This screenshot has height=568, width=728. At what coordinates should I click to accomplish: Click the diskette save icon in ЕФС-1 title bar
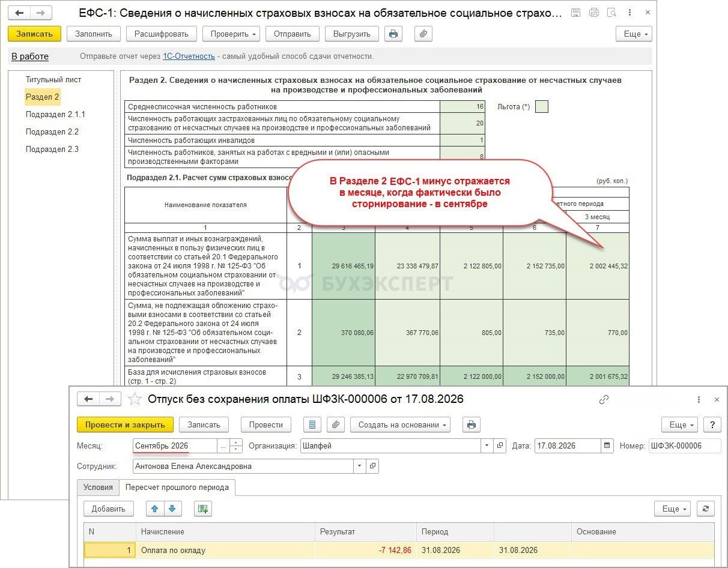coord(575,13)
